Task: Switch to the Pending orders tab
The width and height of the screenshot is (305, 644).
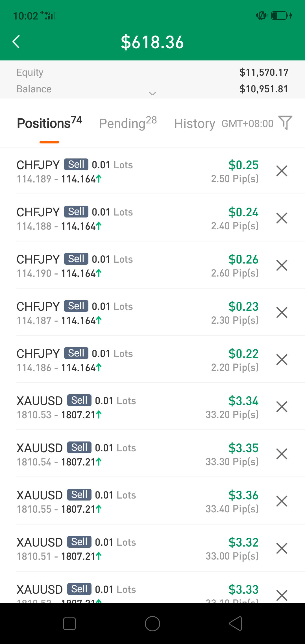Action: tap(128, 123)
